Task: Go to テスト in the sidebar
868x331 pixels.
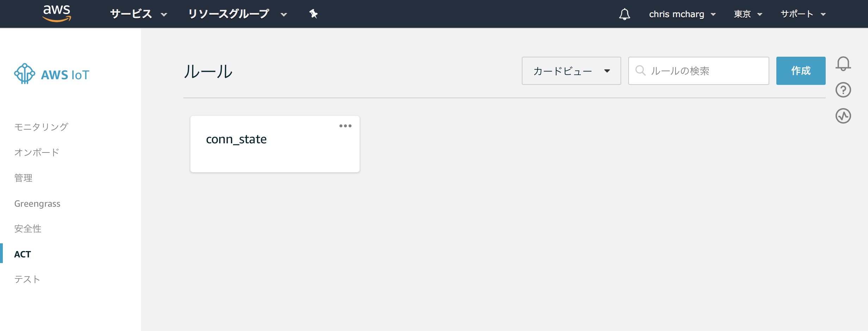Action: point(27,279)
